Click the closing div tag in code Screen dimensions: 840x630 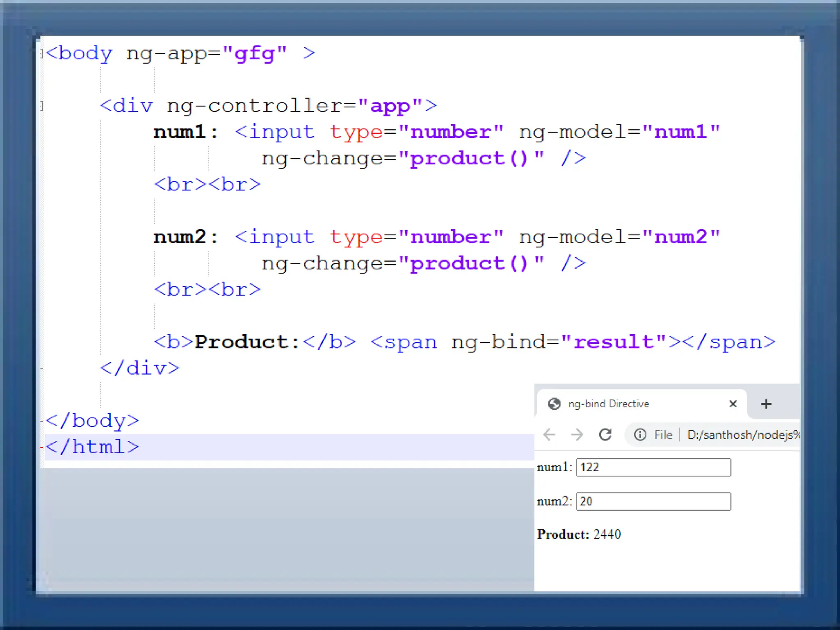[x=139, y=368]
